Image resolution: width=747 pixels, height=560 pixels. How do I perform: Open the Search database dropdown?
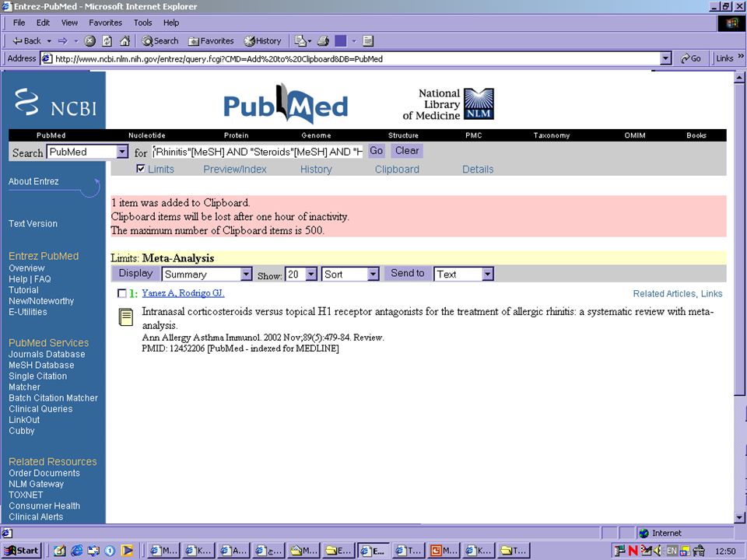point(122,152)
